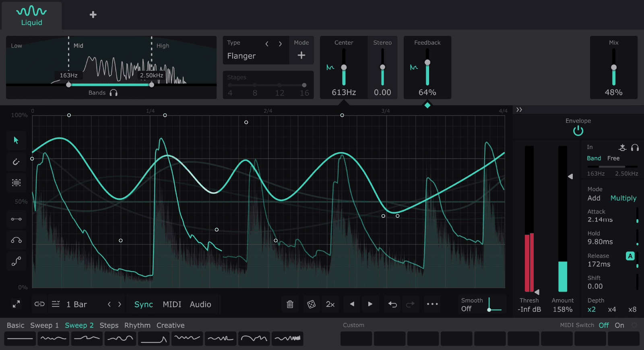The height and width of the screenshot is (350, 644).
Task: Click the Center modulation wave icon
Action: pyautogui.click(x=330, y=67)
